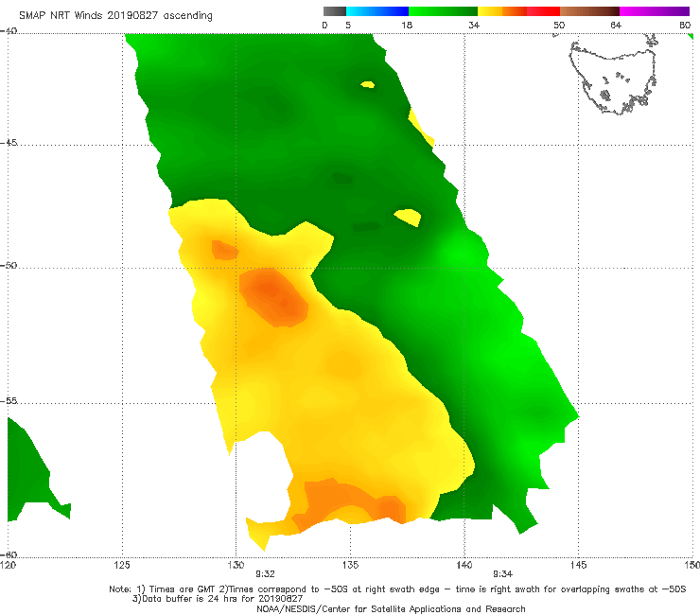Click the '9:34' swath time label
The height and width of the screenshot is (615, 700).
point(502,574)
